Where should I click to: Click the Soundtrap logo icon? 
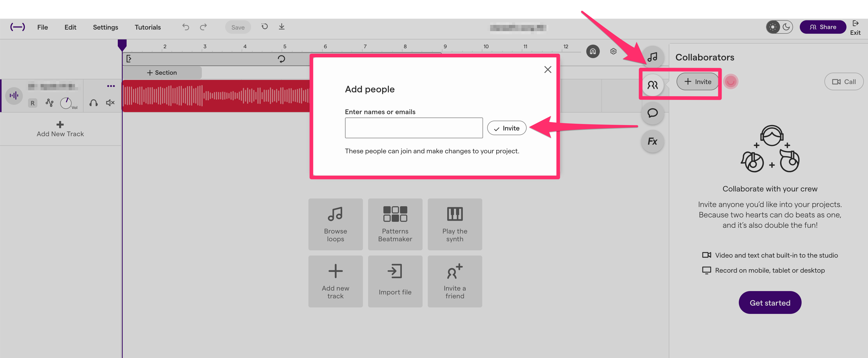18,27
